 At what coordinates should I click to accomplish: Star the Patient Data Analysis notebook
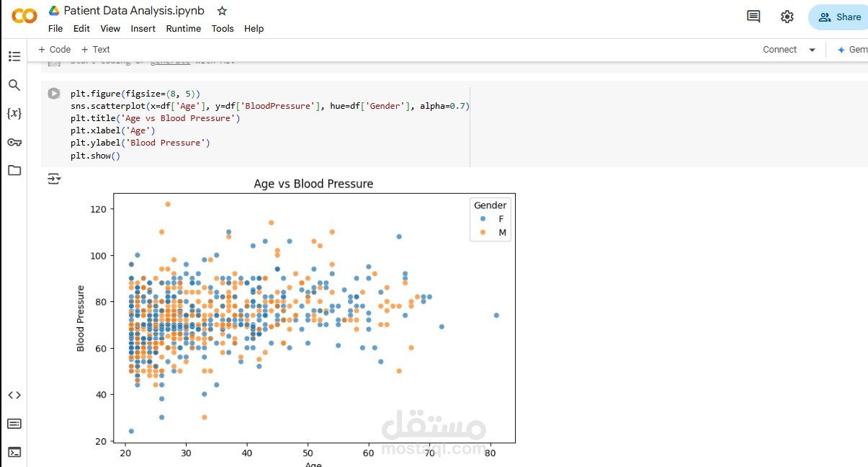click(x=221, y=11)
